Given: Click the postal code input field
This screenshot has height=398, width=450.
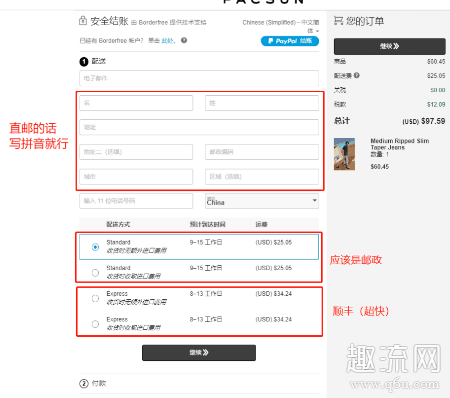Looking at the screenshot, I should coord(262,152).
